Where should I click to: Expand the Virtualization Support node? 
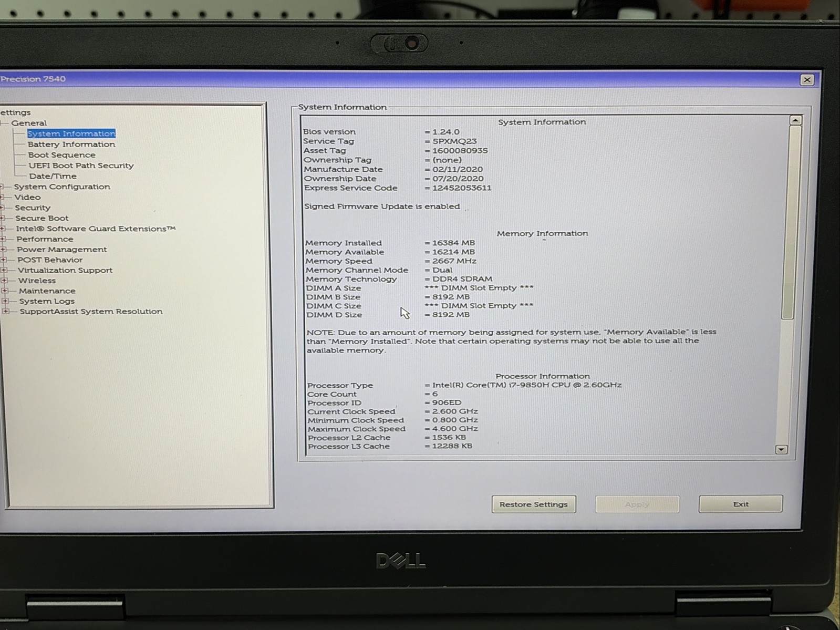tap(4, 270)
